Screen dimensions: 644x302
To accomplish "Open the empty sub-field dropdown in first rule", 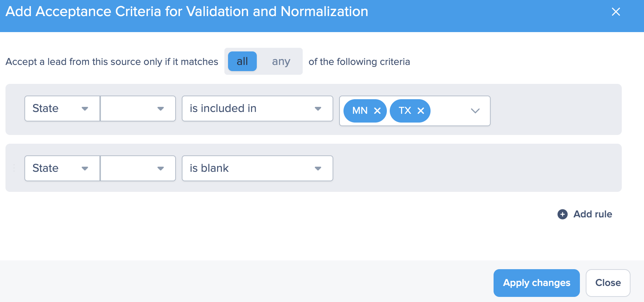I will (138, 108).
